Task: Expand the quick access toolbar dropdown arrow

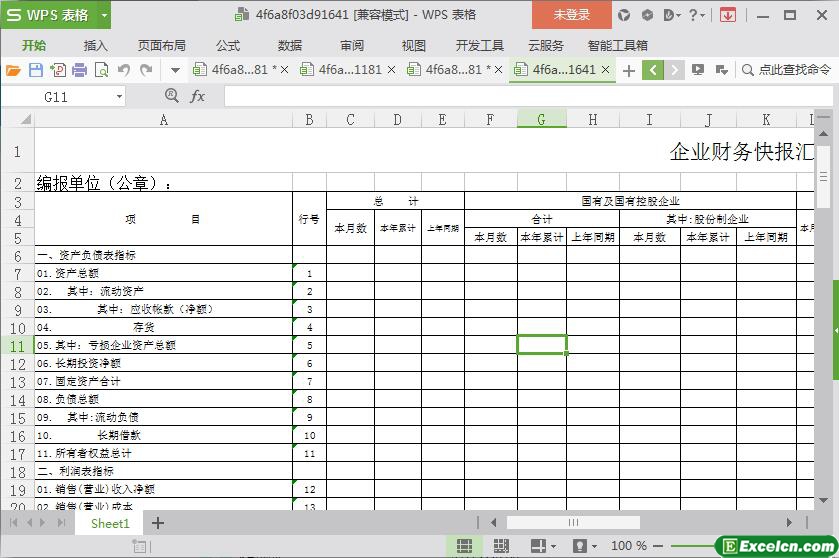Action: [x=175, y=70]
